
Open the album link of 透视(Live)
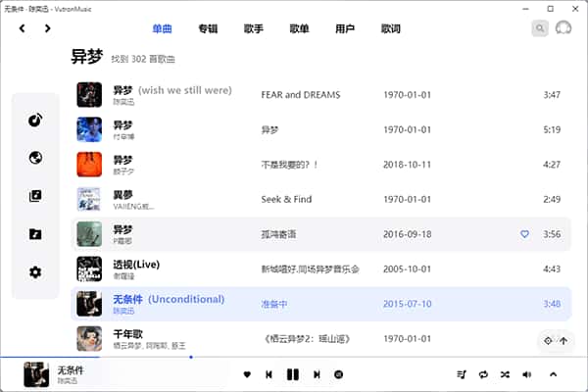tap(310, 269)
